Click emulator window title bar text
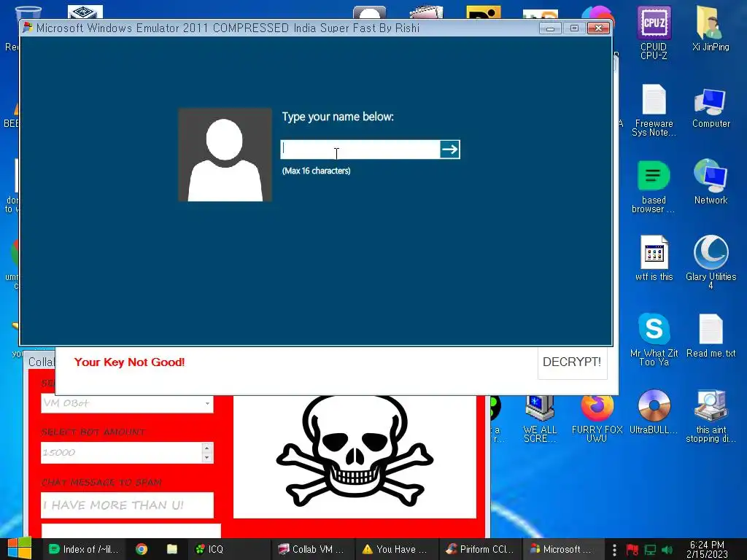The height and width of the screenshot is (560, 747). click(228, 28)
